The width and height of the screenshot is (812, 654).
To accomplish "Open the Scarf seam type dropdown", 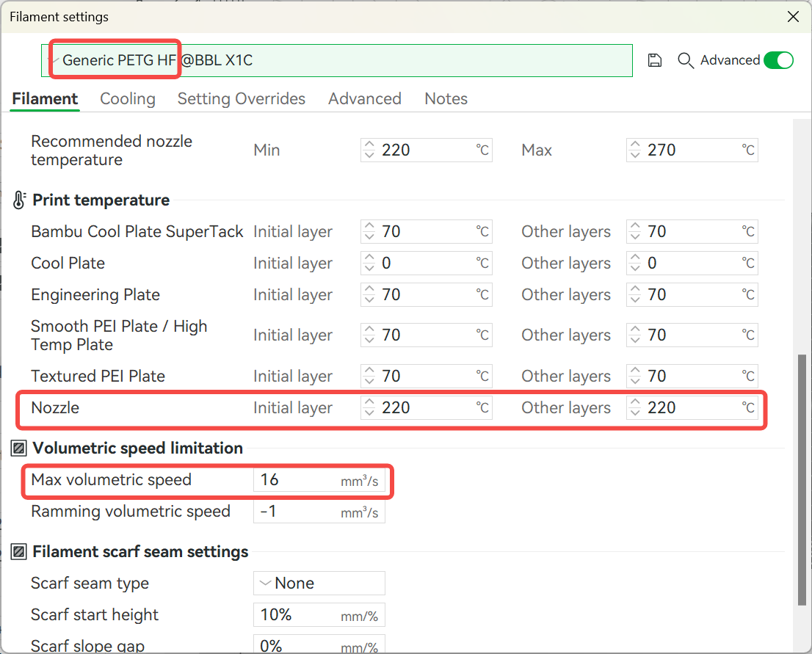I will tap(319, 583).
